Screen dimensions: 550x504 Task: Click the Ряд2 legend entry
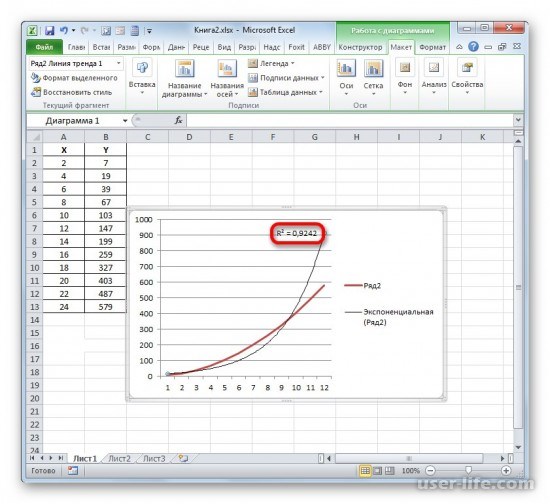[x=363, y=285]
